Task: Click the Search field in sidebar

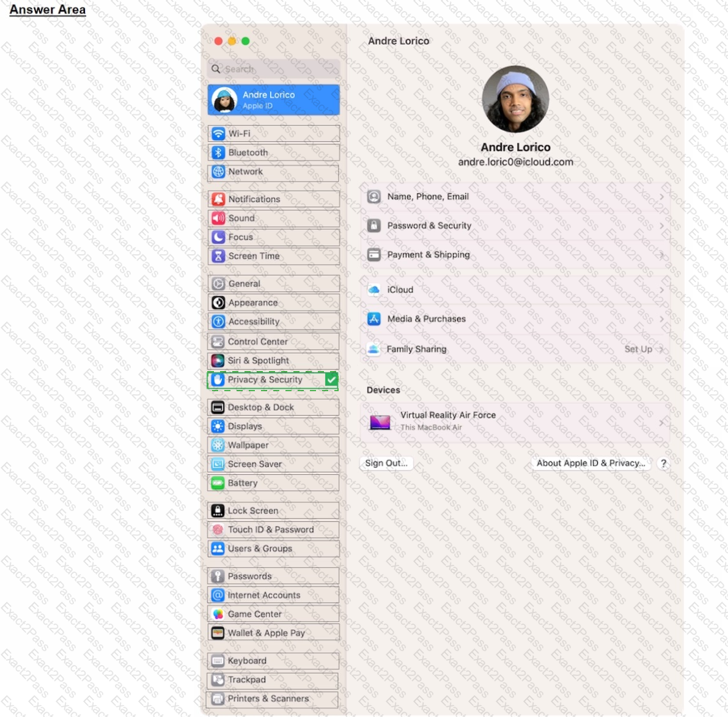Action: coord(273,69)
